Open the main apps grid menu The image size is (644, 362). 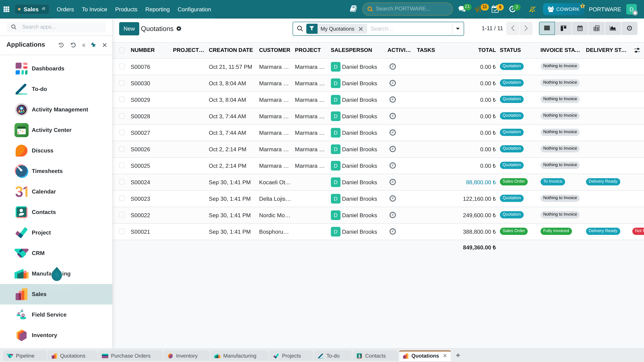point(6,9)
